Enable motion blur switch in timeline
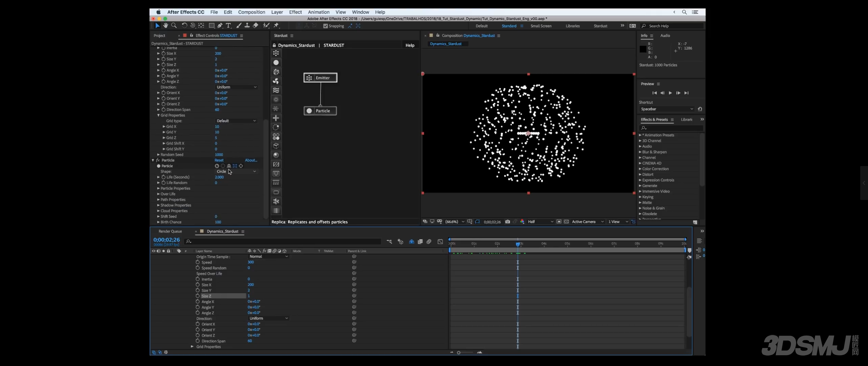This screenshot has height=366, width=868. tap(429, 242)
